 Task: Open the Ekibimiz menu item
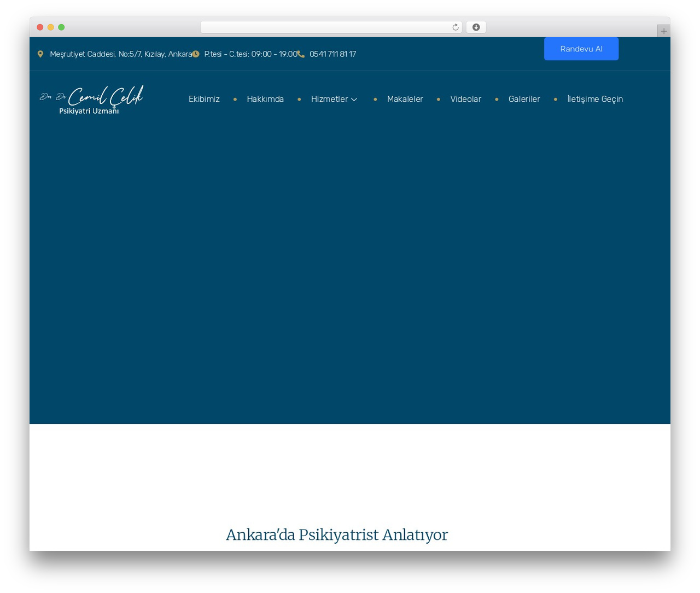coord(204,99)
